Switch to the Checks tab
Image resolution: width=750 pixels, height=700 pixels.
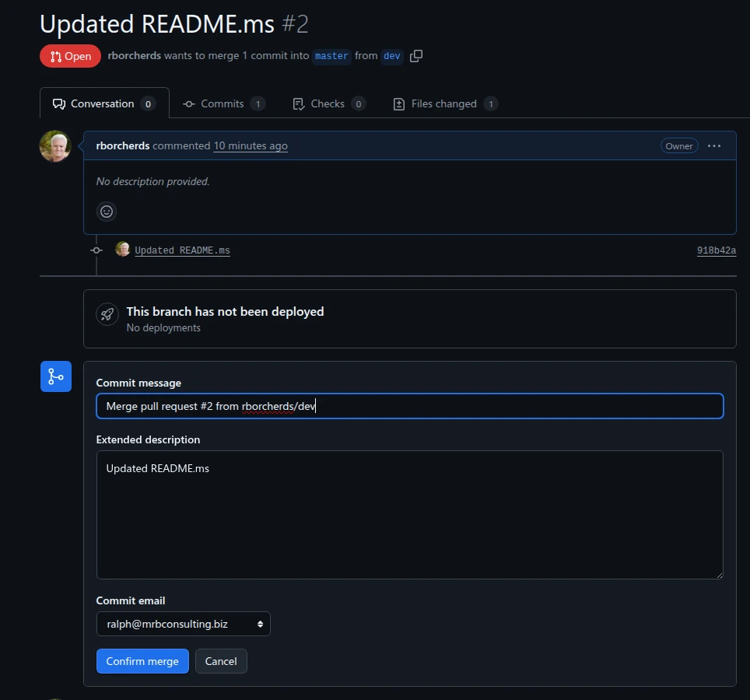[x=329, y=103]
